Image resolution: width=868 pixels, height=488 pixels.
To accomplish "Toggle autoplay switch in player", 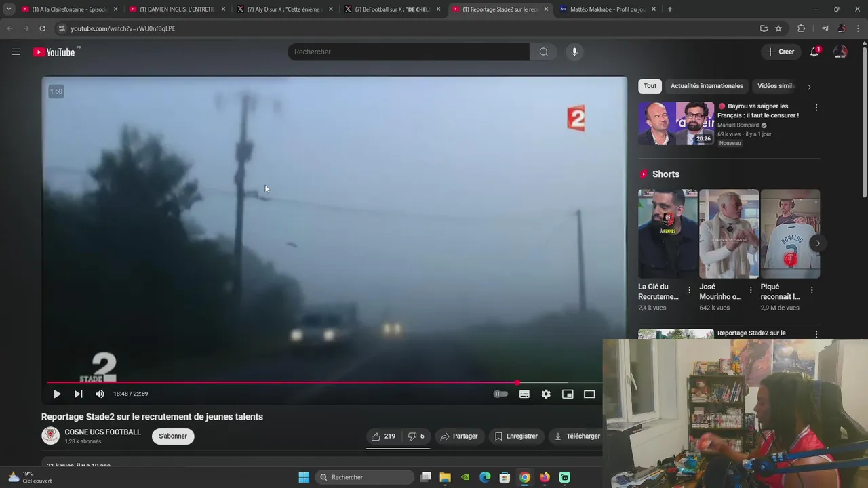I will coord(500,394).
